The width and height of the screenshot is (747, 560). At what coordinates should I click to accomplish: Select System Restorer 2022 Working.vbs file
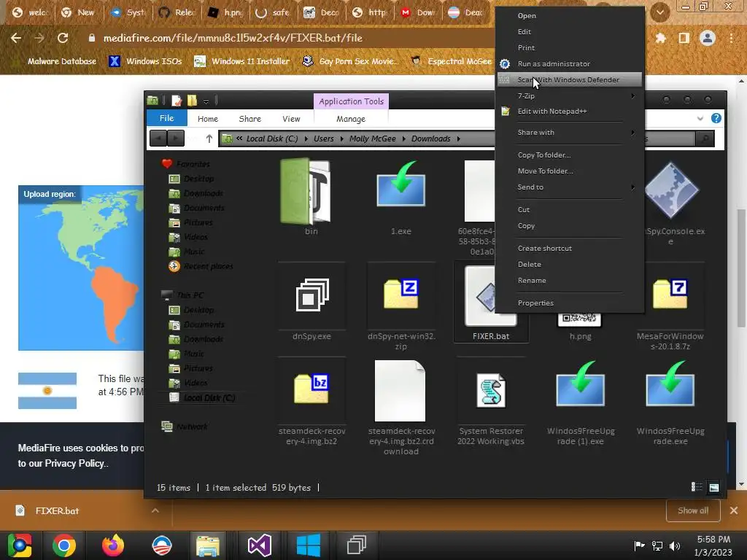click(491, 391)
